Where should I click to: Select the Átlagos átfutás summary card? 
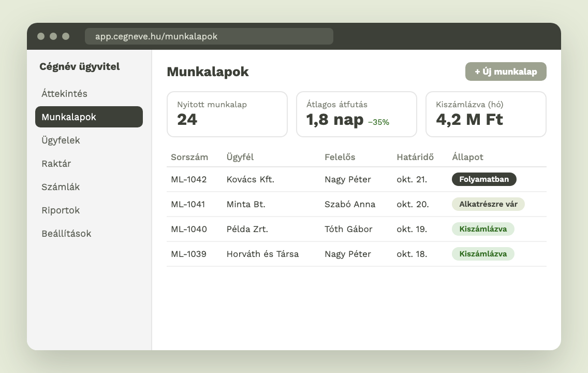[x=356, y=114]
